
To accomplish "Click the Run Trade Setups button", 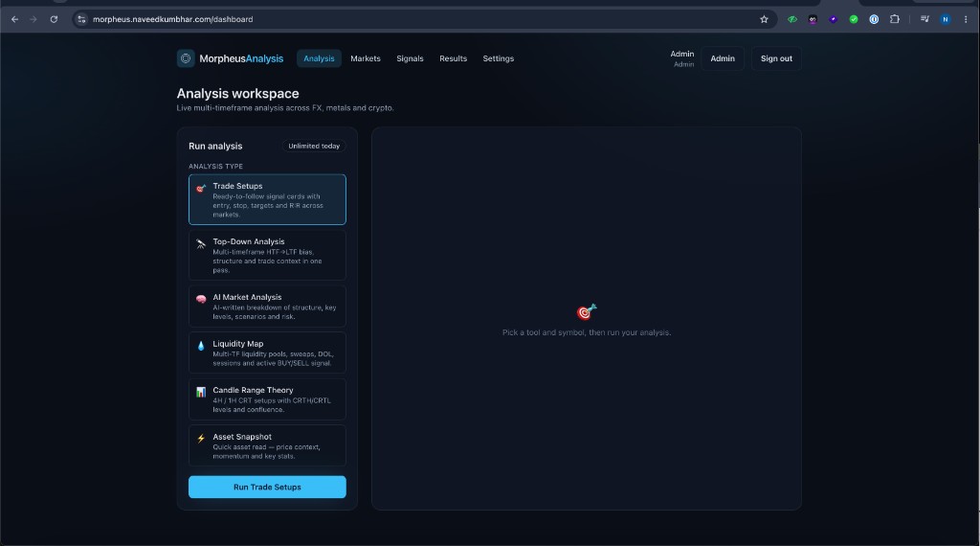I will click(x=267, y=487).
